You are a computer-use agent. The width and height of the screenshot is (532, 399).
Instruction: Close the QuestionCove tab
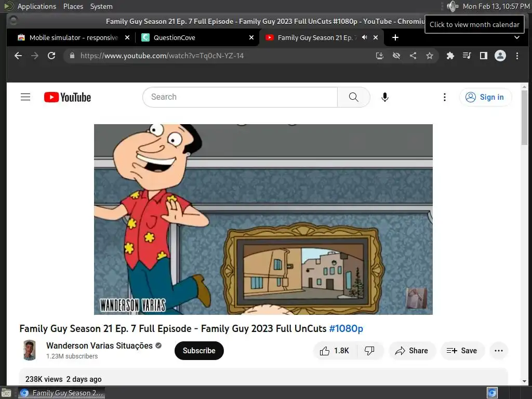(x=251, y=37)
